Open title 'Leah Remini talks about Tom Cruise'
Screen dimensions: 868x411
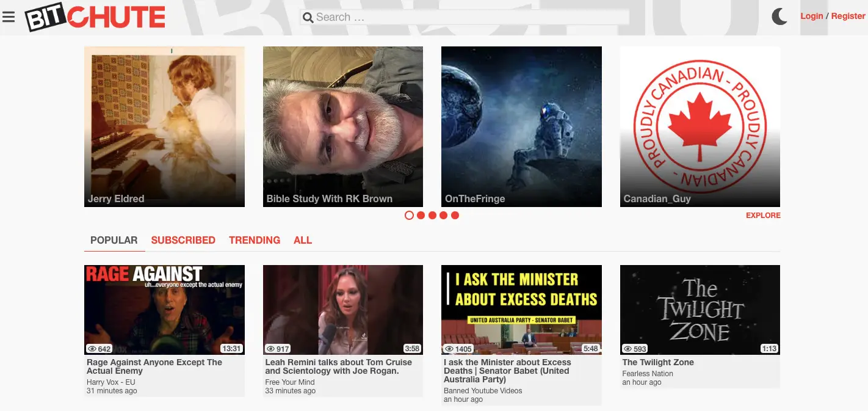click(x=338, y=366)
